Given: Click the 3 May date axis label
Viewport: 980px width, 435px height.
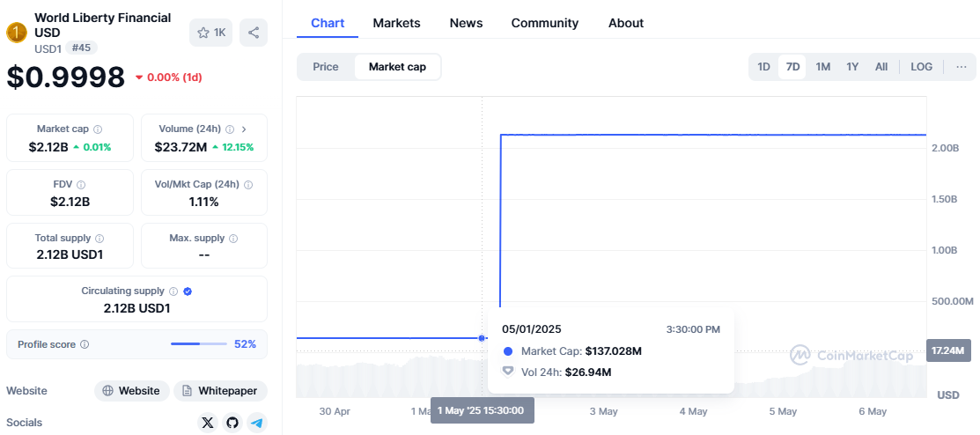Looking at the screenshot, I should 604,411.
